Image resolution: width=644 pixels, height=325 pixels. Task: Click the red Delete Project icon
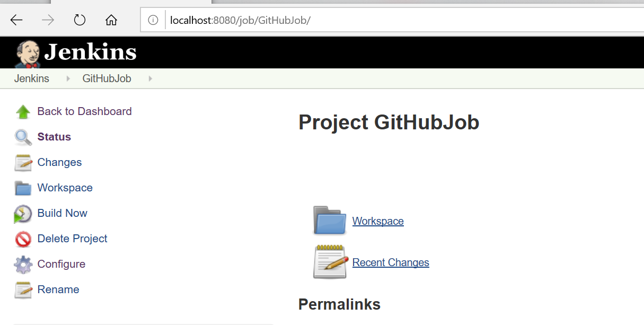pyautogui.click(x=23, y=239)
